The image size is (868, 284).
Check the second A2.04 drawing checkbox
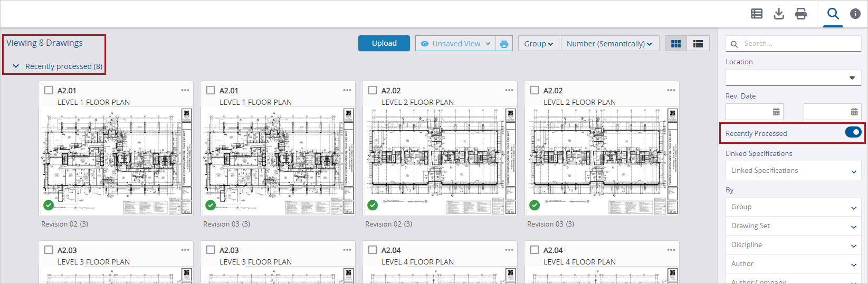click(x=535, y=250)
